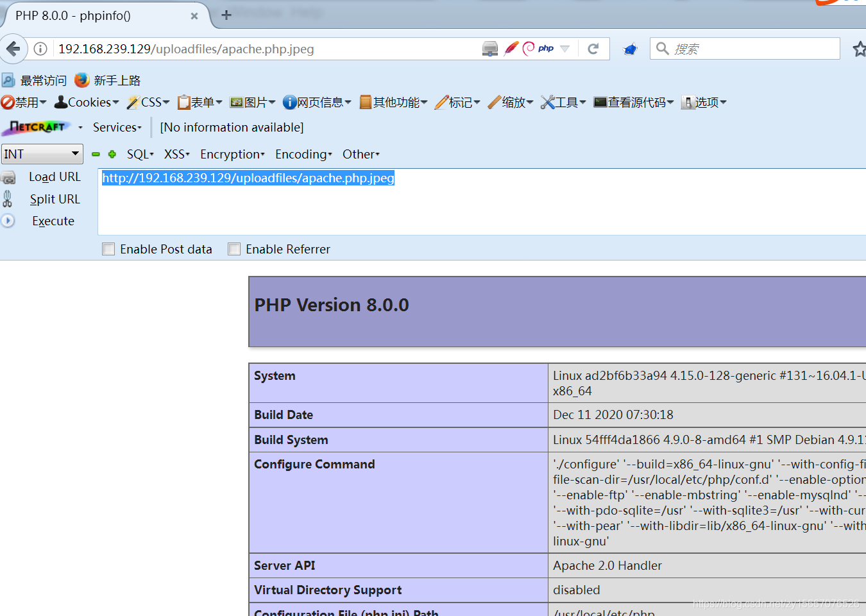The image size is (866, 616).
Task: Click the Execute play icon
Action: [8, 221]
